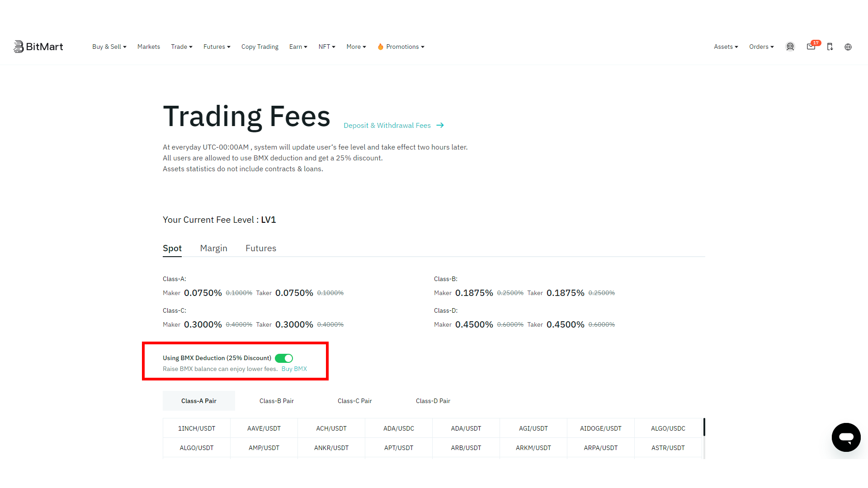Open the language globe icon
Screen dimensions: 868x488
[848, 47]
